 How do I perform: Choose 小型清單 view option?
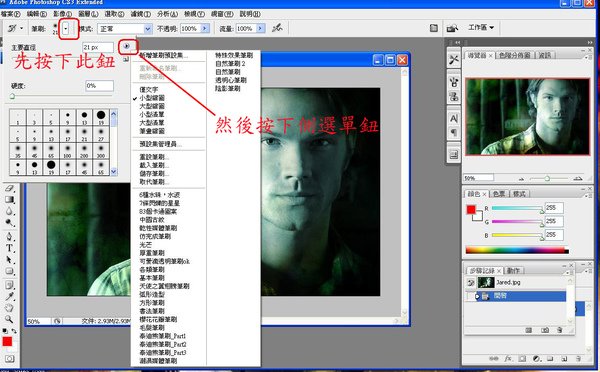coord(152,114)
